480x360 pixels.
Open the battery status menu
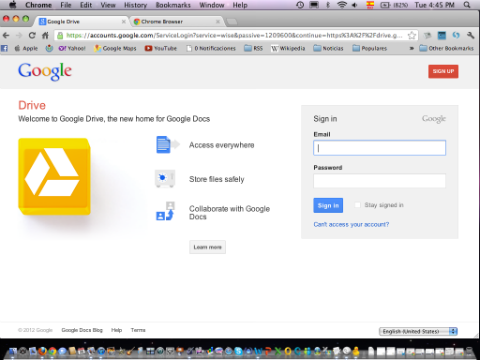click(x=394, y=5)
